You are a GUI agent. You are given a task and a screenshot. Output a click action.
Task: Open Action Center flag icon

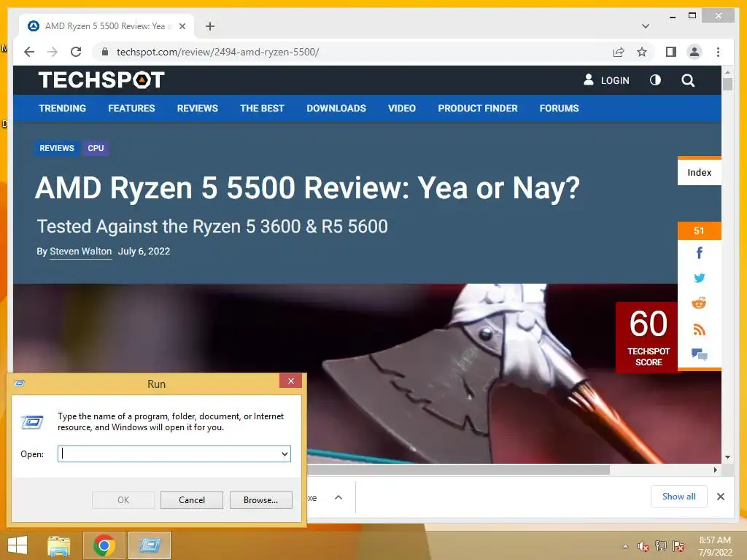coord(678,546)
